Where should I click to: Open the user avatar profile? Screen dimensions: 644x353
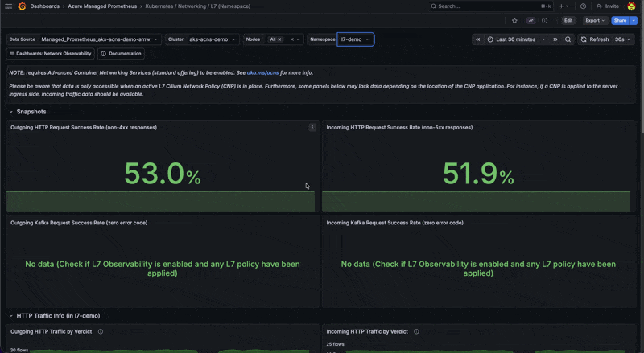[x=631, y=6]
